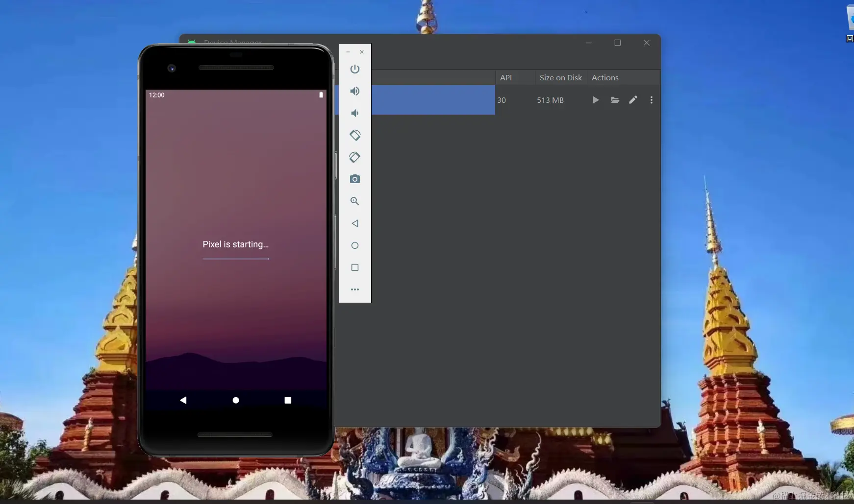Click the battery icon on phone status bar
Image resolution: width=854 pixels, height=504 pixels.
pos(321,95)
